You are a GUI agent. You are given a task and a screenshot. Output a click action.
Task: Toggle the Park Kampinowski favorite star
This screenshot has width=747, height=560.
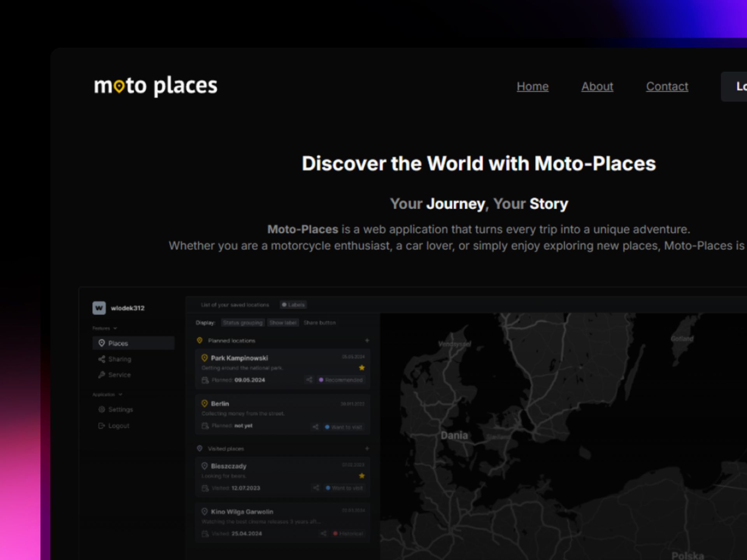pos(362,368)
